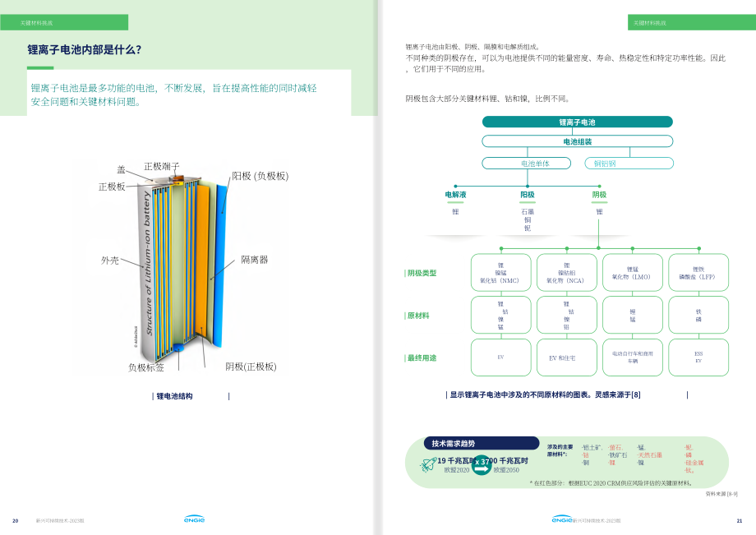
Task: Click the battery label 阳极 (负极板)
Action: [x=260, y=176]
